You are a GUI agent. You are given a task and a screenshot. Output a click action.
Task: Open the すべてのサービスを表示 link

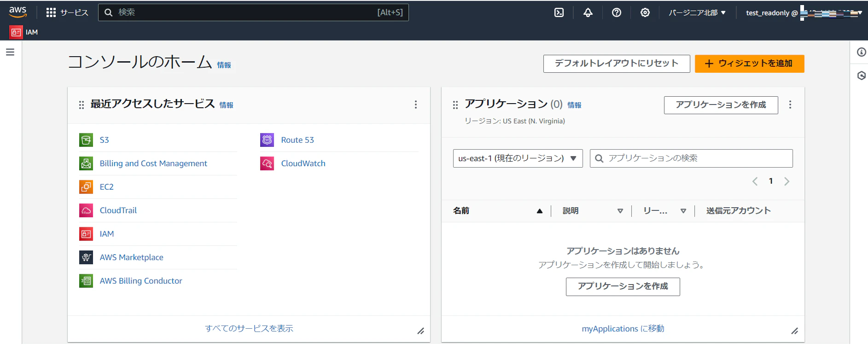tap(249, 329)
